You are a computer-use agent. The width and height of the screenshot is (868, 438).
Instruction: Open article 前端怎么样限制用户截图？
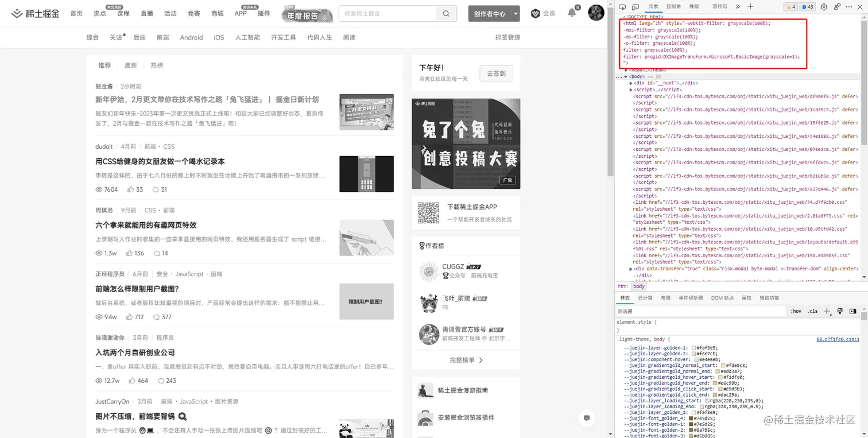(x=137, y=289)
